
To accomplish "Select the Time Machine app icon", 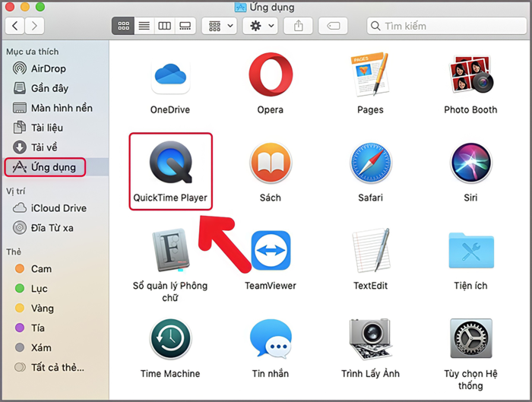I will [171, 339].
